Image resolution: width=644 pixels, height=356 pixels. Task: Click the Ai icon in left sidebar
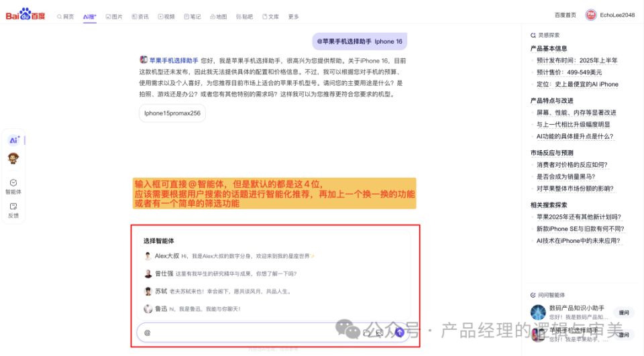[13, 140]
